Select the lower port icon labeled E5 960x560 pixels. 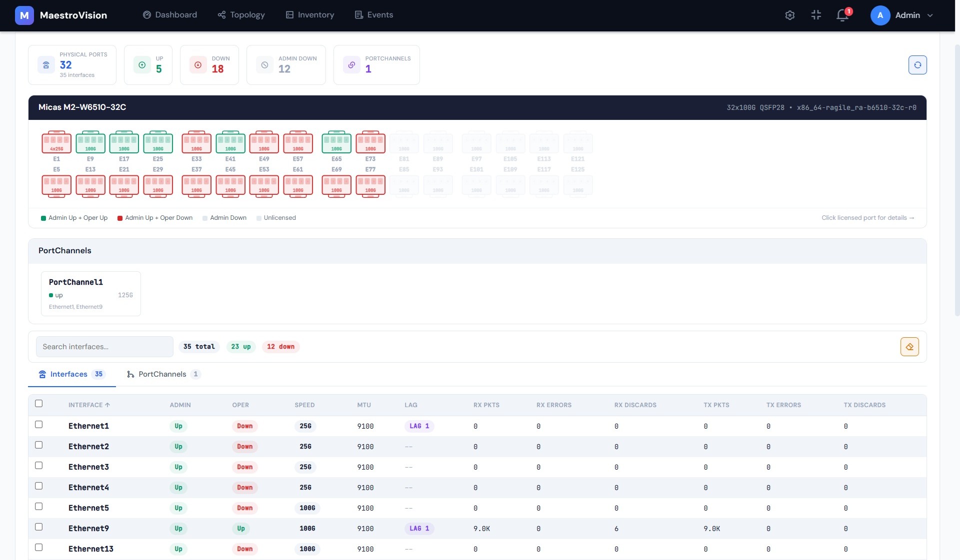pyautogui.click(x=56, y=186)
